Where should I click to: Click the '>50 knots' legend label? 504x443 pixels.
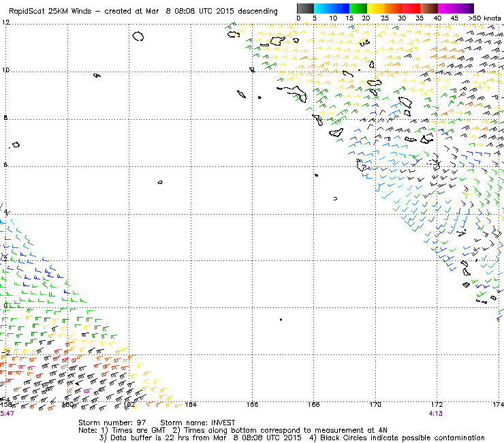484,18
